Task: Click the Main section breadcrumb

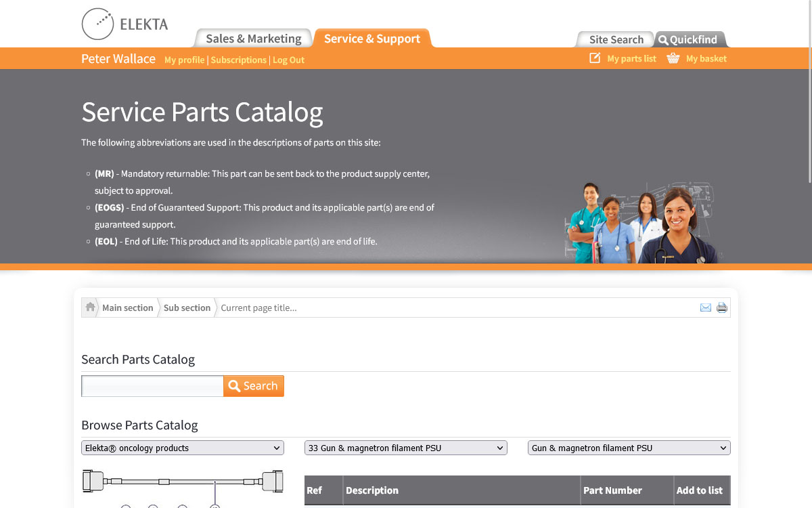Action: click(x=128, y=308)
